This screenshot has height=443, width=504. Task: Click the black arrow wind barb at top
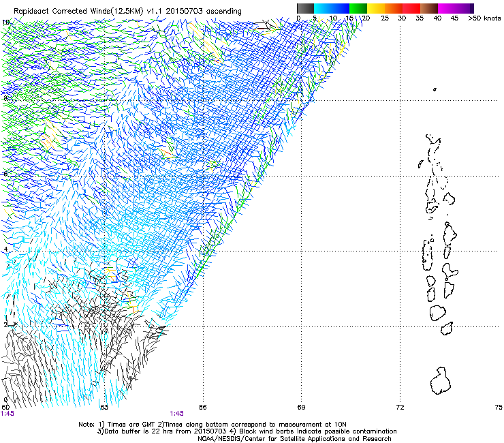pyautogui.click(x=266, y=25)
